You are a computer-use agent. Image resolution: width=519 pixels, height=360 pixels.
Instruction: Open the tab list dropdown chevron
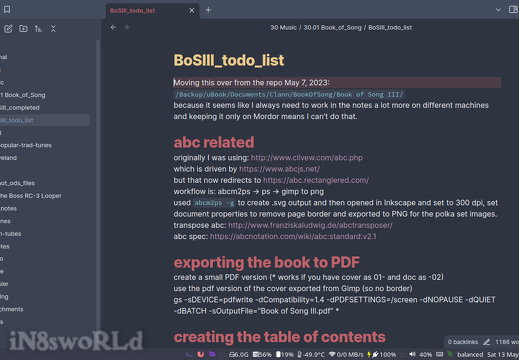coord(498,10)
